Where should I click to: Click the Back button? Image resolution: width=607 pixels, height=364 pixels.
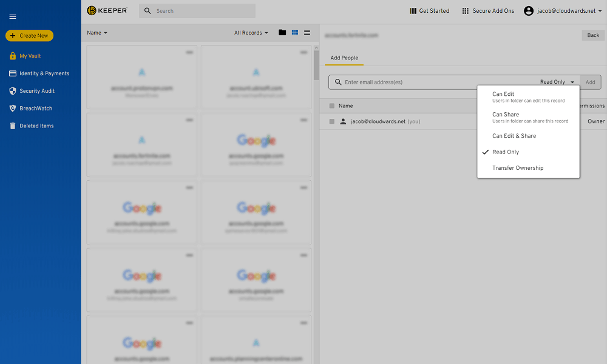tap(592, 35)
